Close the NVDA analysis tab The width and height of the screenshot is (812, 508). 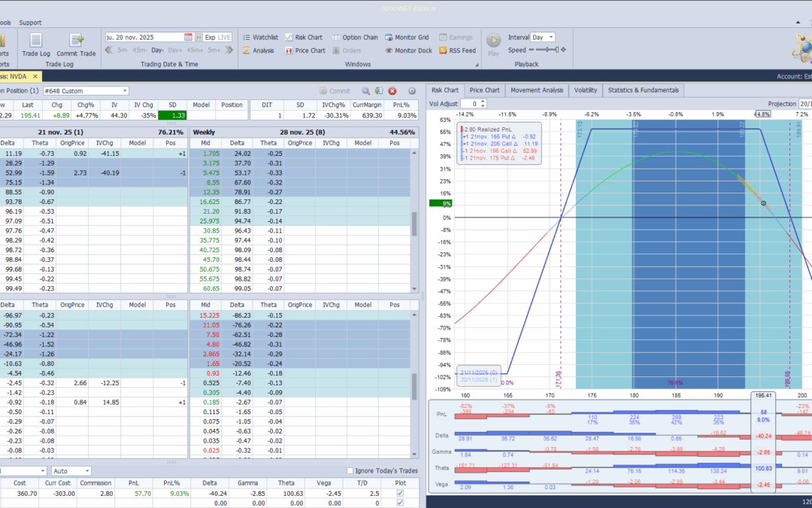35,76
